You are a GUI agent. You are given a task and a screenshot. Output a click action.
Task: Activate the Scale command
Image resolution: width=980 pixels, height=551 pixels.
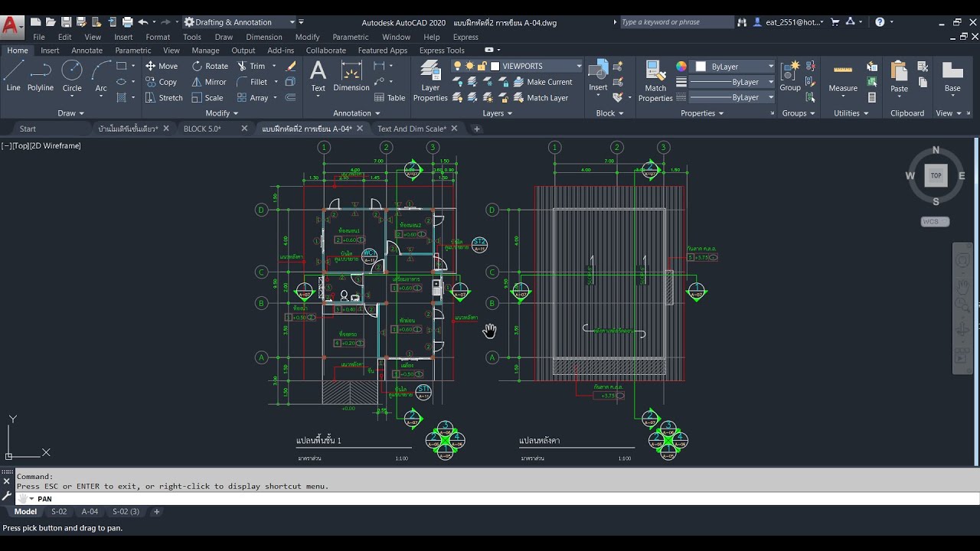coord(207,98)
